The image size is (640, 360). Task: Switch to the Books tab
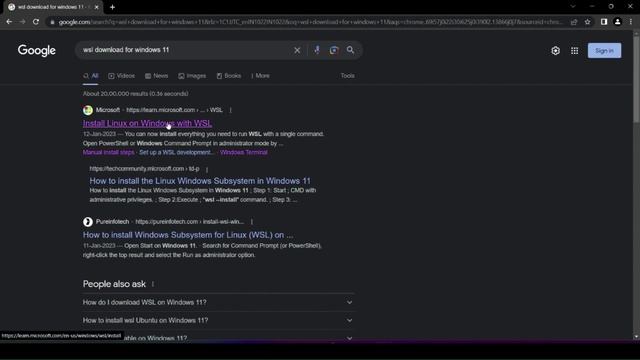229,76
